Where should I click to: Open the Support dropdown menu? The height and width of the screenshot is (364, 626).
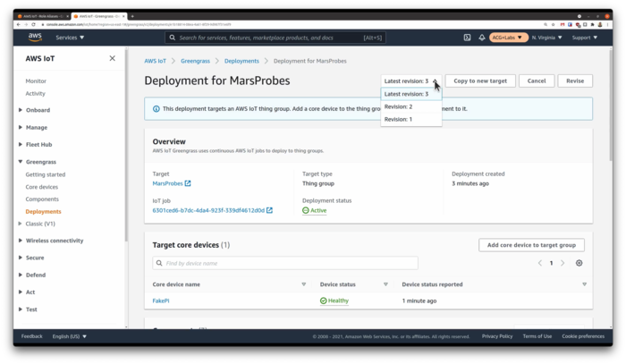coord(585,38)
